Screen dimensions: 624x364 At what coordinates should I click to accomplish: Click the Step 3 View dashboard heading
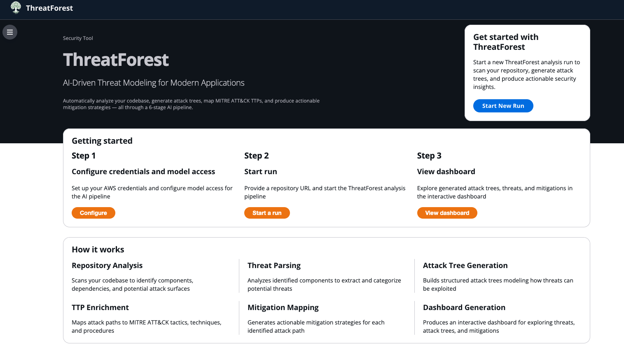[446, 171]
